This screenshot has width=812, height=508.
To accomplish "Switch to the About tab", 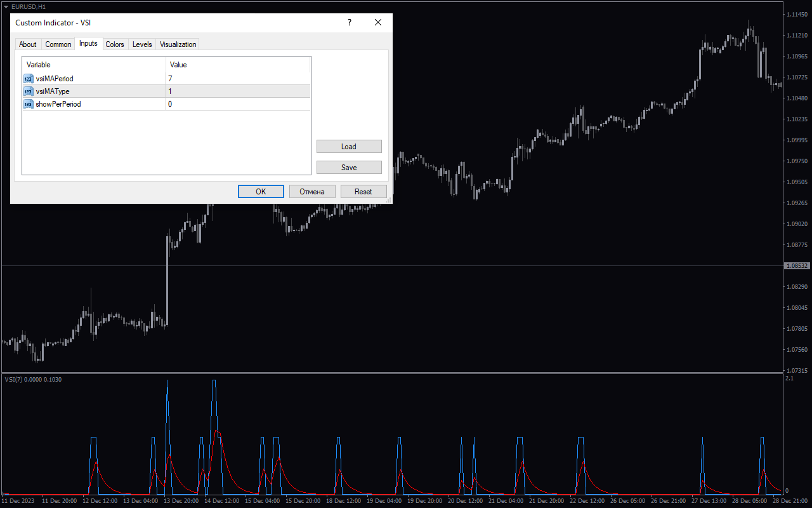I will tap(28, 44).
